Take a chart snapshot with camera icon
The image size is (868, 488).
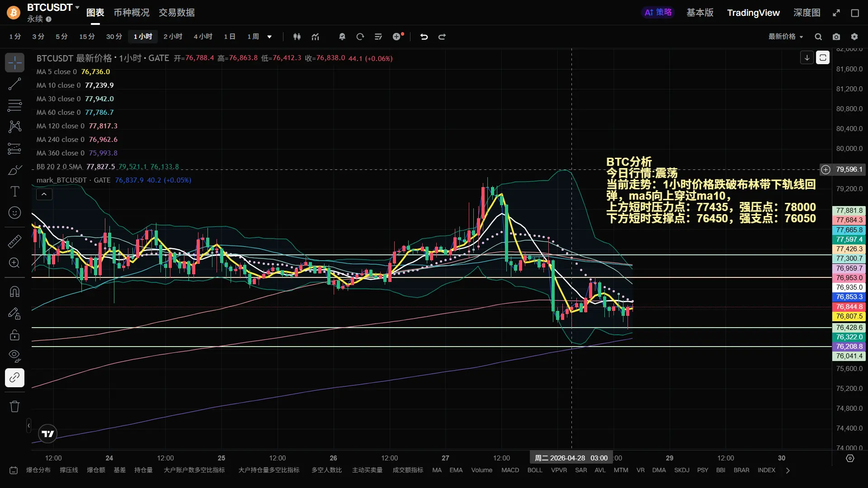coord(836,37)
